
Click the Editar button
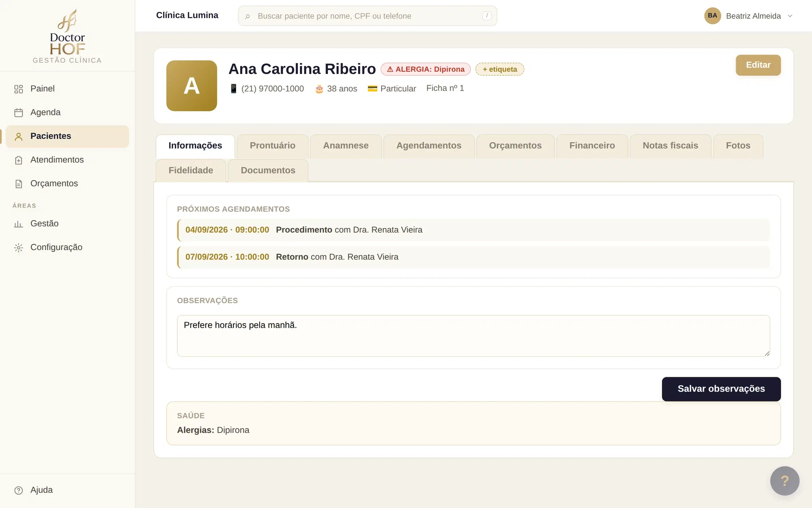(x=758, y=65)
